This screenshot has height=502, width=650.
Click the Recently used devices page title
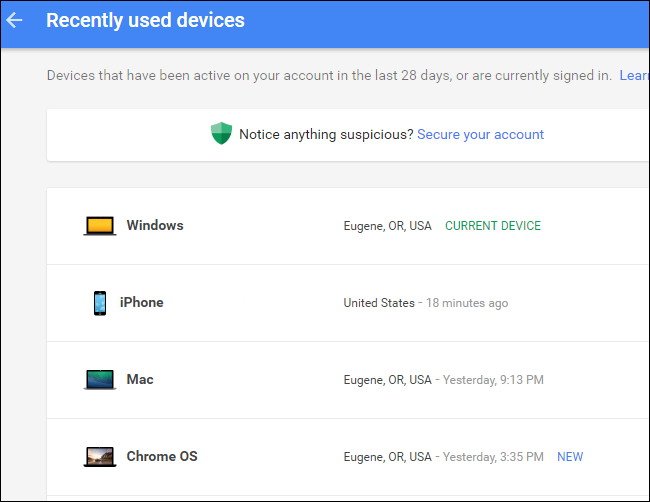(145, 20)
